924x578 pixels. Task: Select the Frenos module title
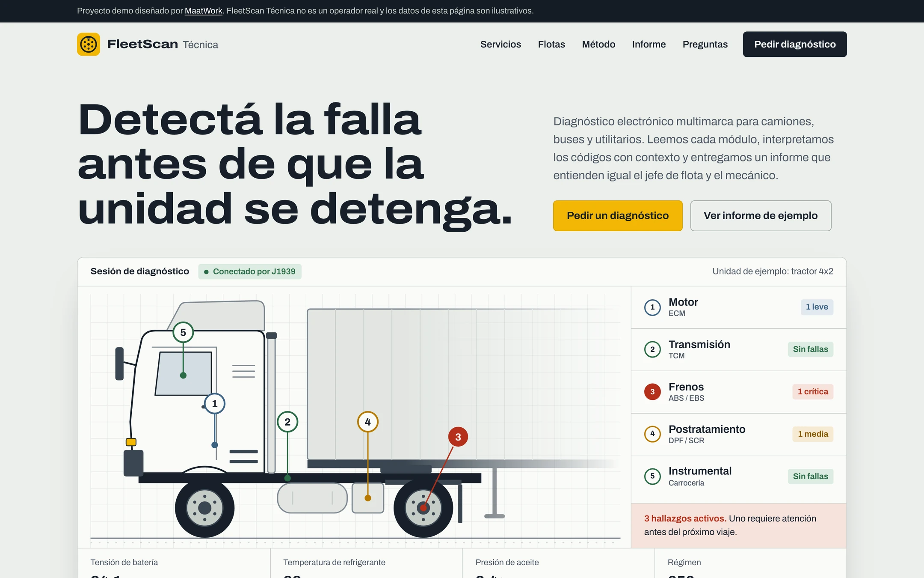686,387
